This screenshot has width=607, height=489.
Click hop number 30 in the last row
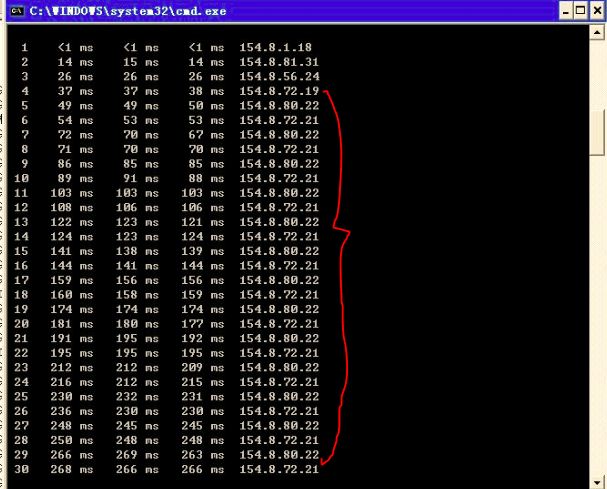(x=24, y=469)
